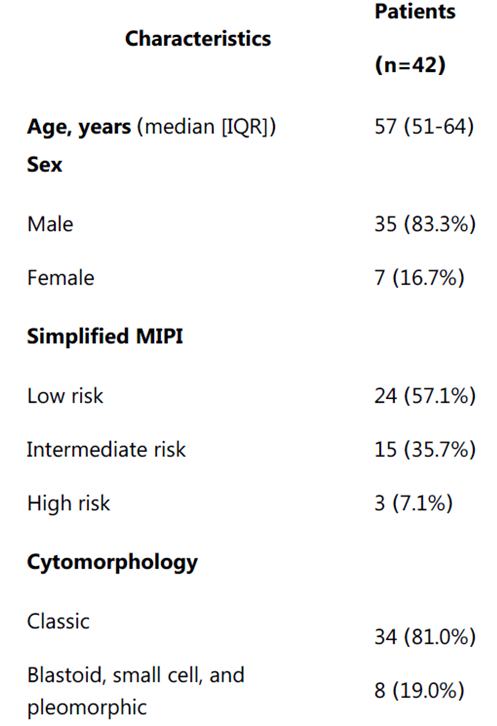This screenshot has height=726, width=497.
Task: Click the 35 (83.3%) value
Action: click(x=425, y=225)
